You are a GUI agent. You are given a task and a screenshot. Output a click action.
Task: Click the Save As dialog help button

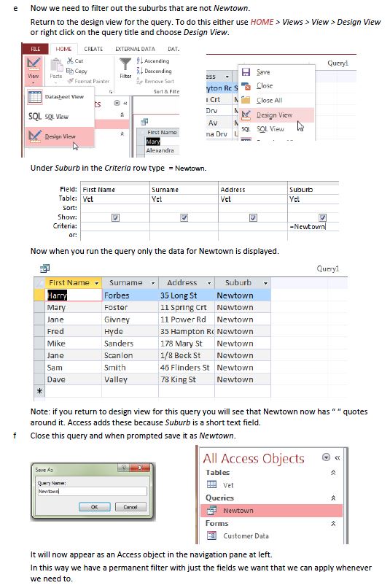[123, 468]
